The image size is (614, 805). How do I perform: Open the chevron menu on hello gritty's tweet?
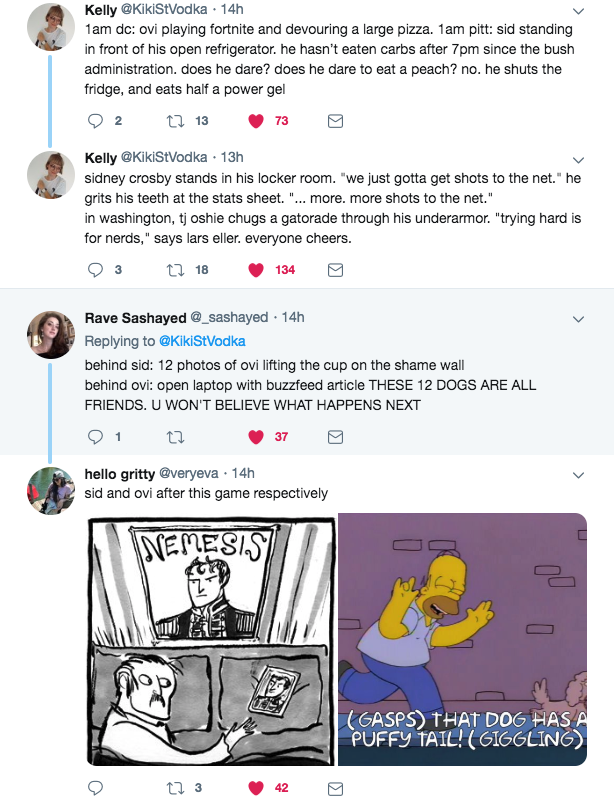point(577,474)
